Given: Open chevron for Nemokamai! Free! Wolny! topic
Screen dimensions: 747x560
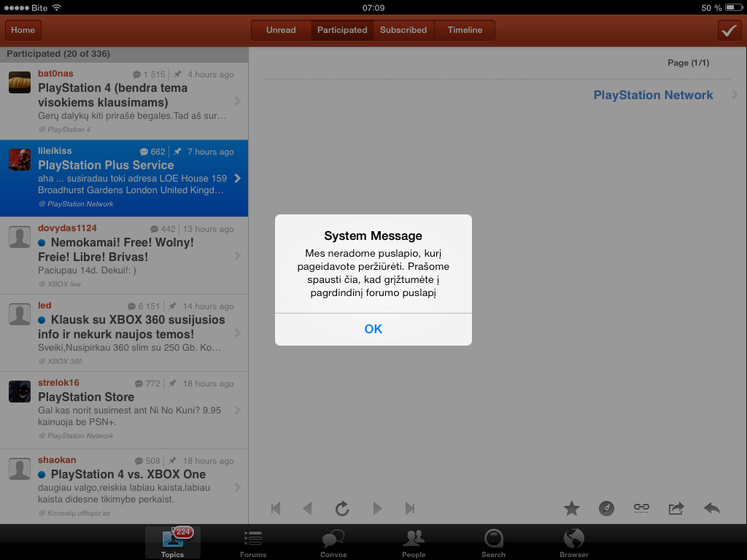Looking at the screenshot, I should pyautogui.click(x=237, y=256).
